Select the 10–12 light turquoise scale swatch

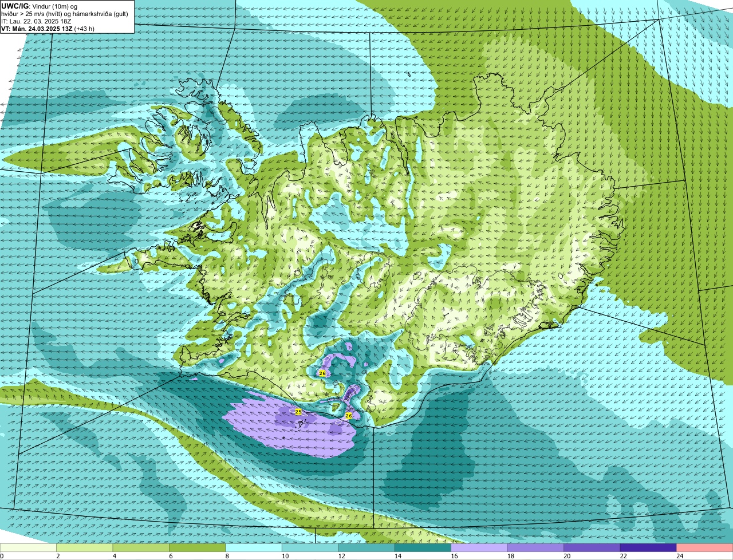click(x=310, y=547)
